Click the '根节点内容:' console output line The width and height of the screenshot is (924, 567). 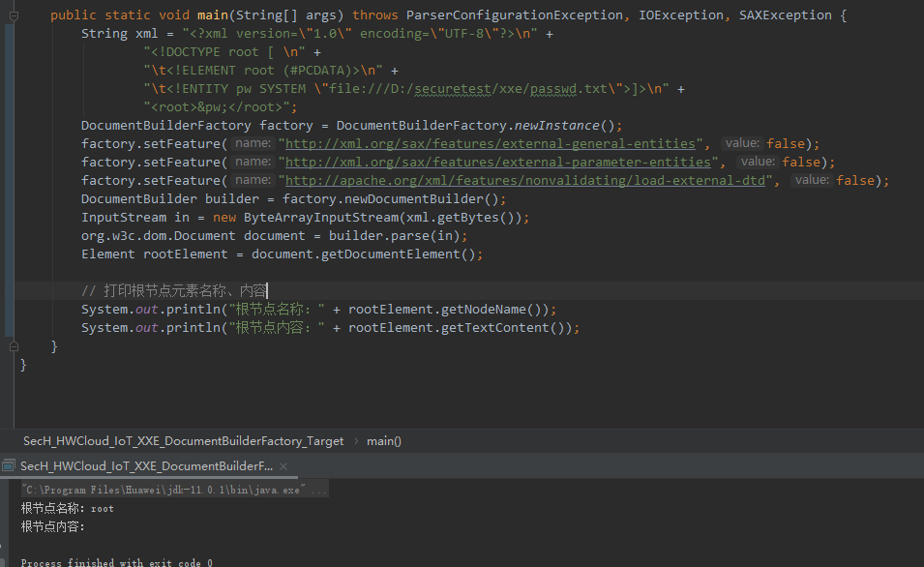[x=53, y=527]
